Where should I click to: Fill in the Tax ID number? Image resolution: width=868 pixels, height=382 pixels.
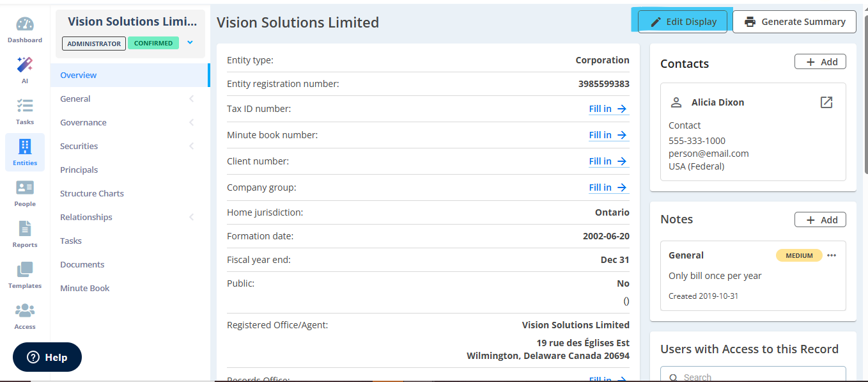[x=608, y=109]
